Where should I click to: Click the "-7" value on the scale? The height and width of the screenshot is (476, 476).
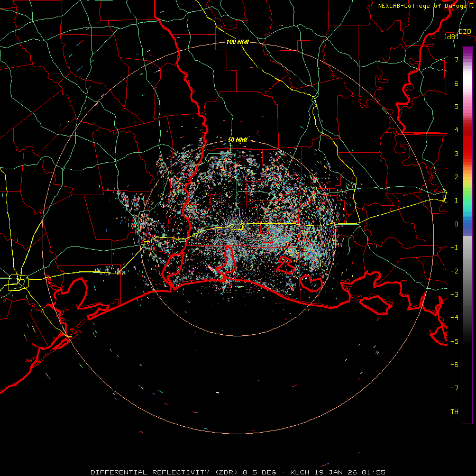click(x=454, y=388)
